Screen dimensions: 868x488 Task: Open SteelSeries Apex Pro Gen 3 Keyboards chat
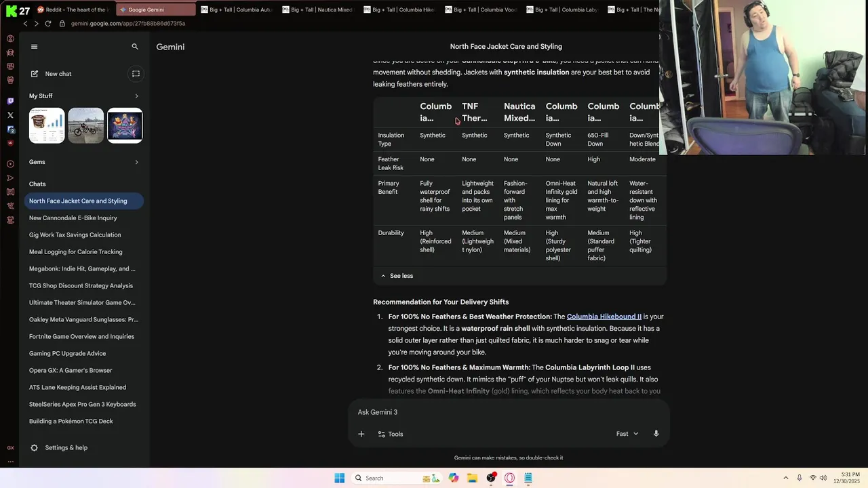pyautogui.click(x=83, y=405)
